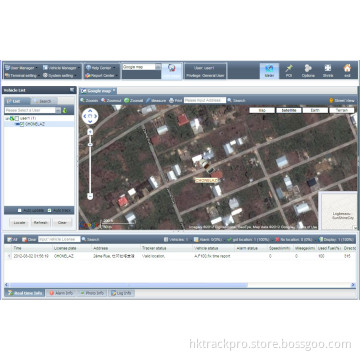360x360 pixels.
Task: Switch to the Real time info tab
Action: [x=25, y=293]
